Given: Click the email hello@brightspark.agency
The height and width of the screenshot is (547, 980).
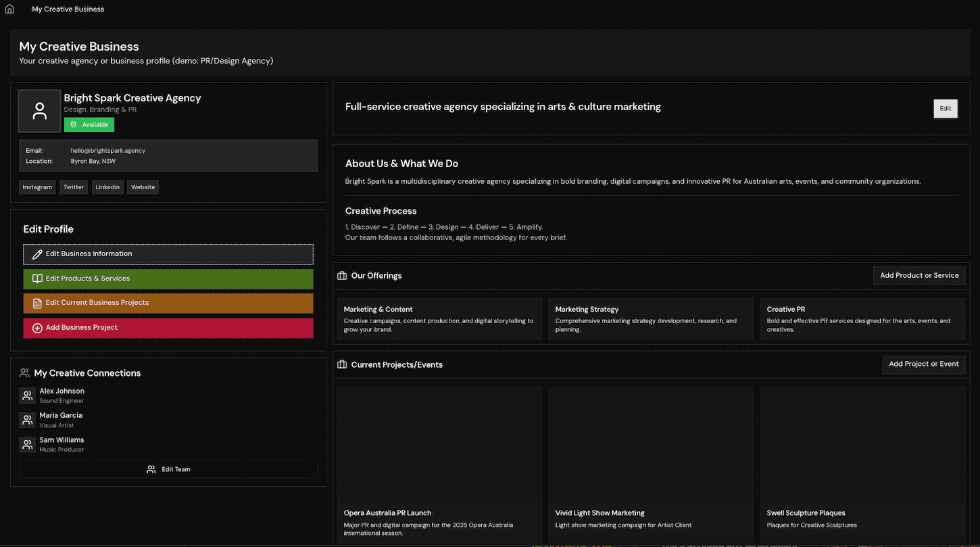Looking at the screenshot, I should tap(108, 151).
